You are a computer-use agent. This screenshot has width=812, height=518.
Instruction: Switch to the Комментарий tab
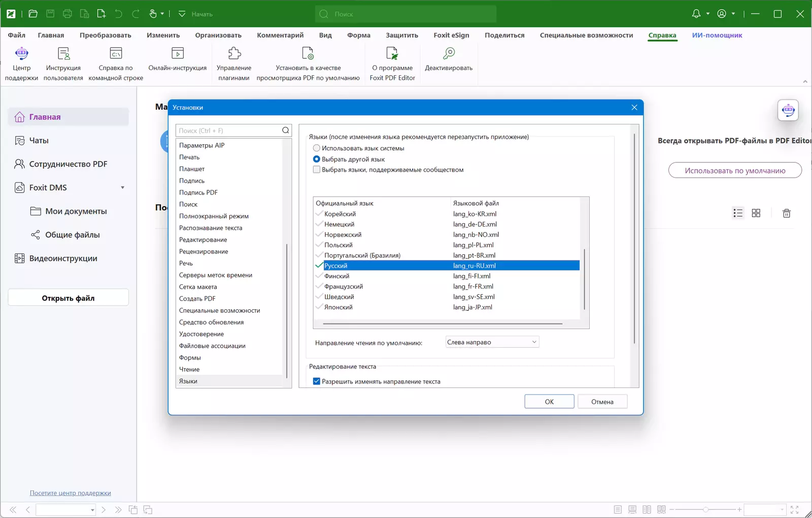pos(280,35)
